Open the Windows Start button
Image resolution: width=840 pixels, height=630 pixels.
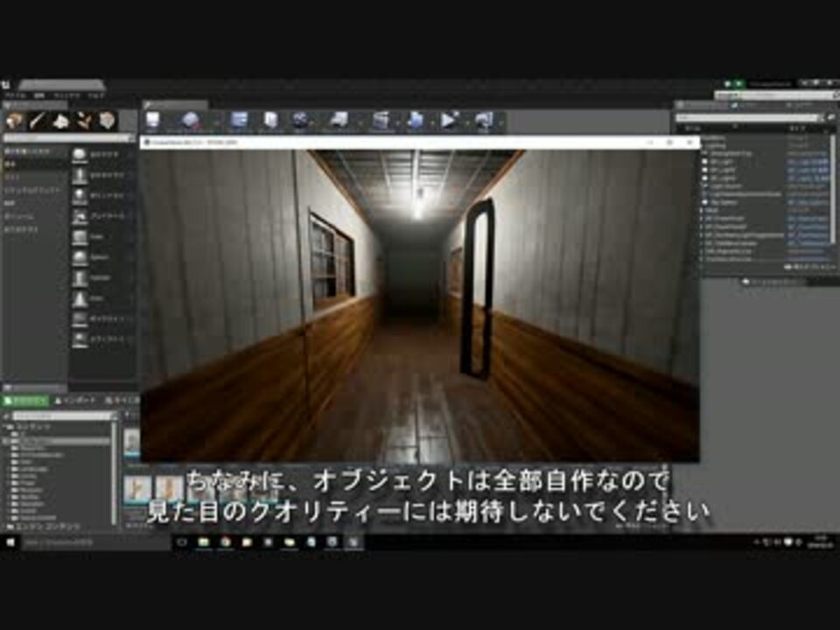(x=10, y=542)
